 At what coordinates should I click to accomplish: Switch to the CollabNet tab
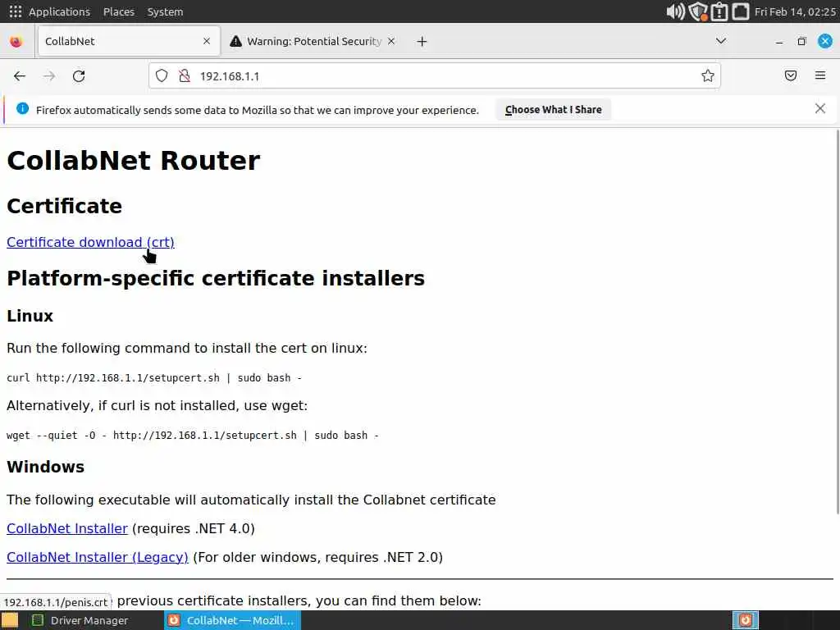click(x=129, y=41)
